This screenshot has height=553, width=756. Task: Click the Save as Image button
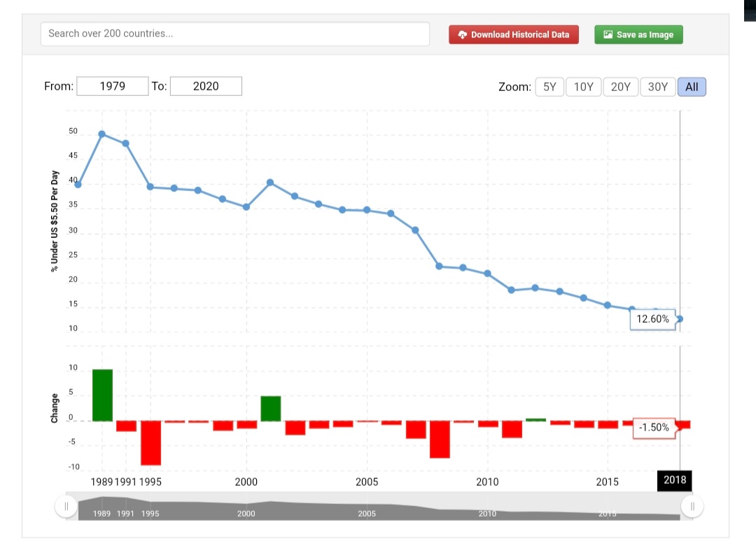pyautogui.click(x=638, y=34)
